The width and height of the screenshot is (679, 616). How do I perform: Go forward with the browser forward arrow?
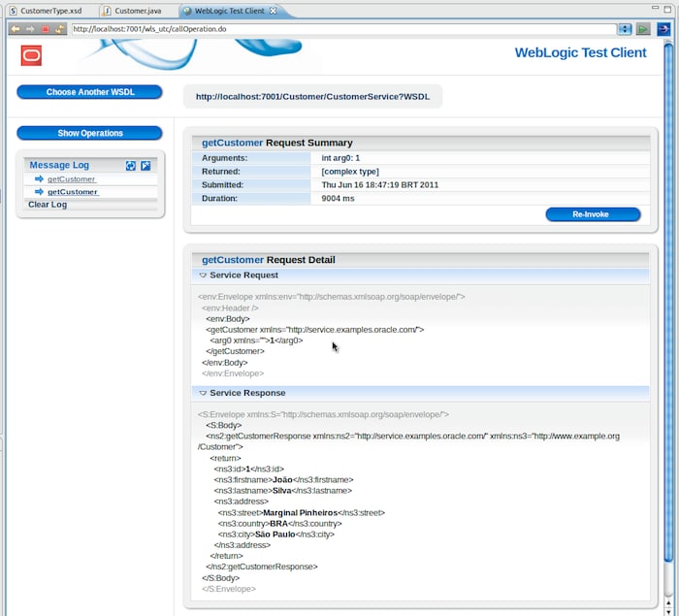(30, 29)
